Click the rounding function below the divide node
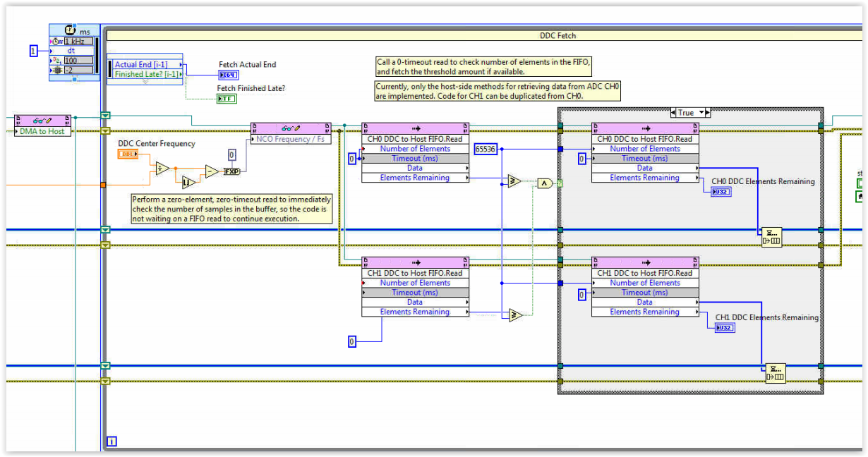868x457 pixels. pos(188,183)
